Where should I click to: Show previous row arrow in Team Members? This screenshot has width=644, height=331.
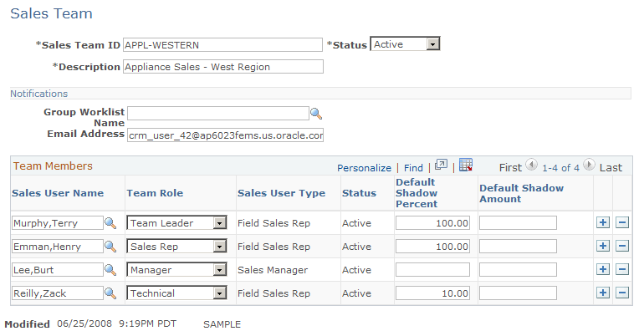pos(531,165)
